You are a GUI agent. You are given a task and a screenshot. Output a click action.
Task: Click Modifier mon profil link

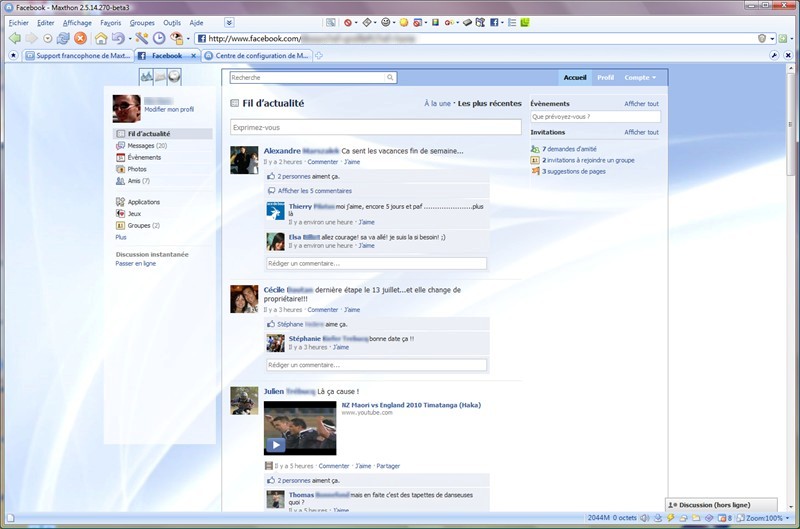pos(169,109)
